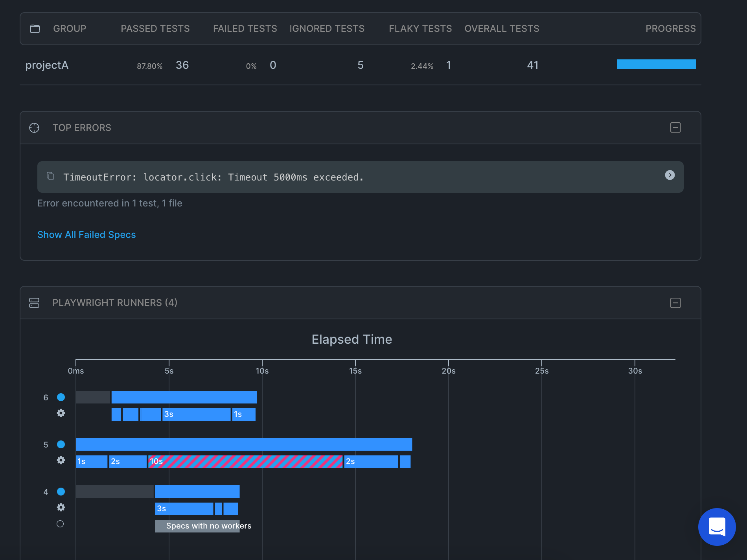Viewport: 747px width, 560px height.
Task: Open the chat support widget
Action: (x=717, y=527)
